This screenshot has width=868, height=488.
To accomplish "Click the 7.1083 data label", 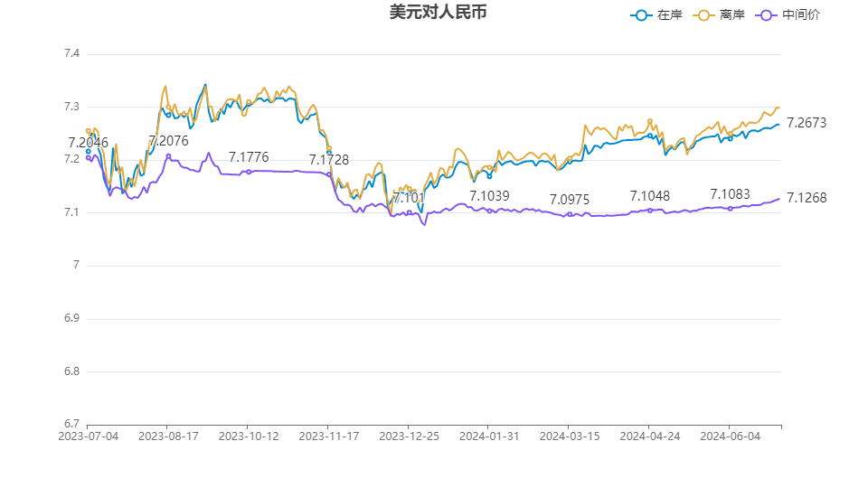I will [x=730, y=194].
